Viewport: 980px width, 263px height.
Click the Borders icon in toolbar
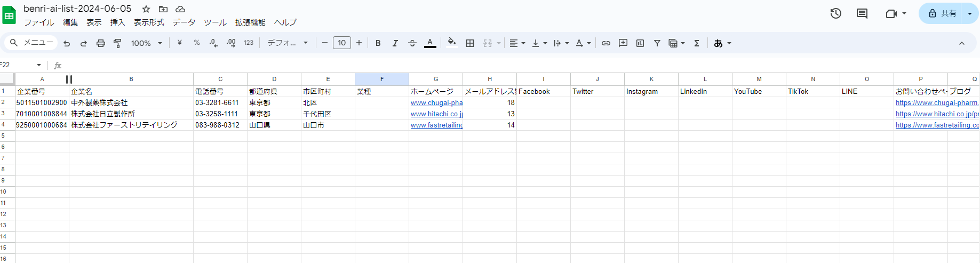(x=470, y=43)
